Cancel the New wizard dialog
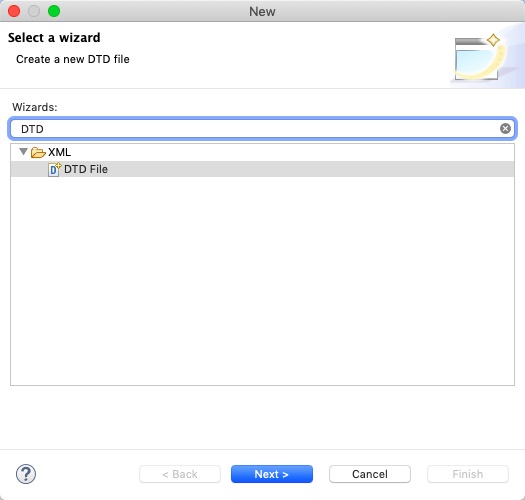This screenshot has height=500, width=525. click(370, 474)
